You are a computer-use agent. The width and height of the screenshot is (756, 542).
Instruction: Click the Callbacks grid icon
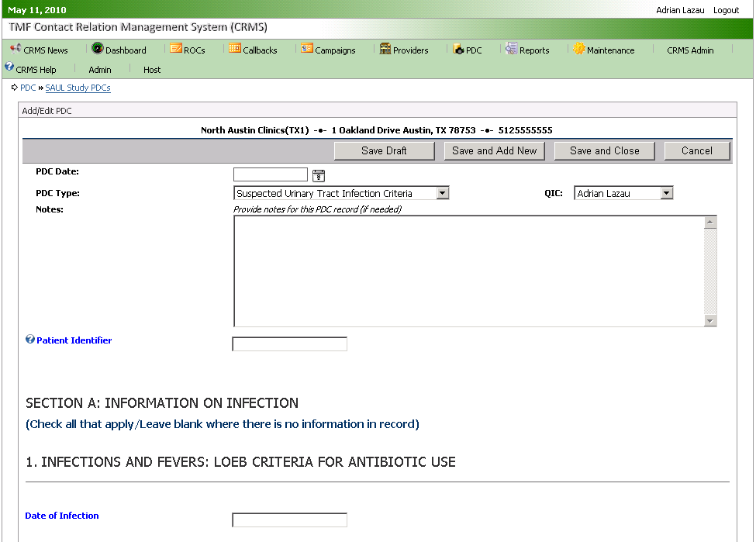[235, 48]
